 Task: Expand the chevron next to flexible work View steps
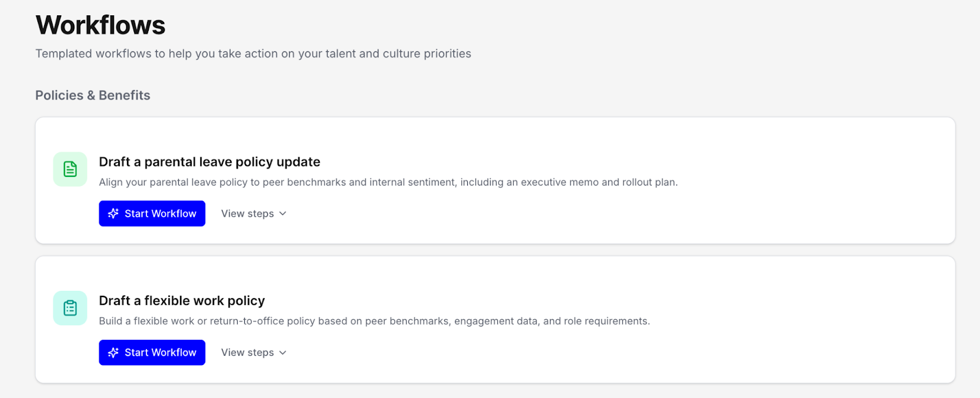coord(283,353)
